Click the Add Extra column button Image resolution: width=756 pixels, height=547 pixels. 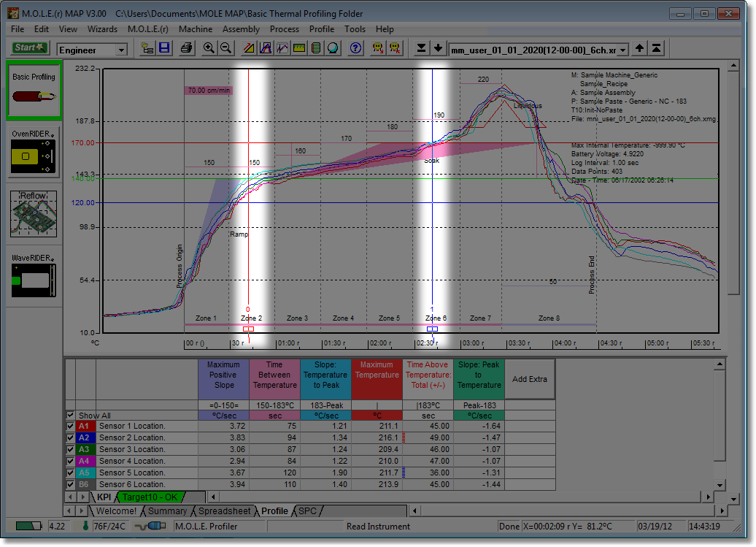[530, 379]
